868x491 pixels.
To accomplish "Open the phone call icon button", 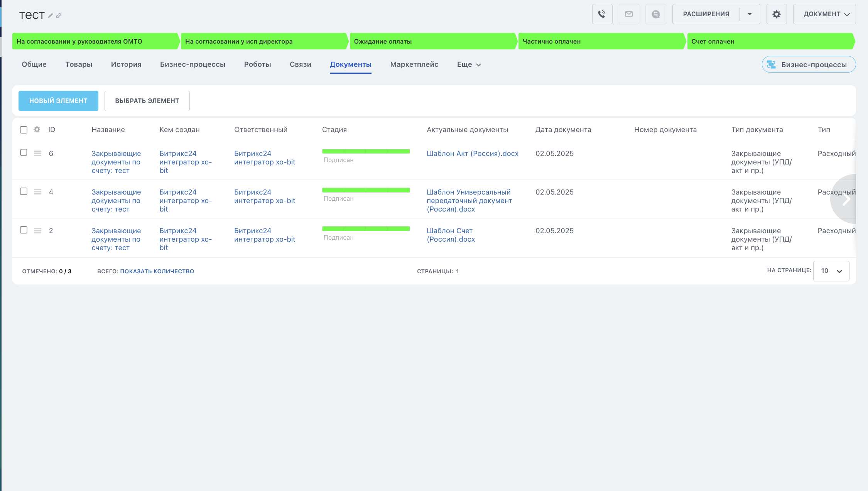I will click(x=602, y=14).
